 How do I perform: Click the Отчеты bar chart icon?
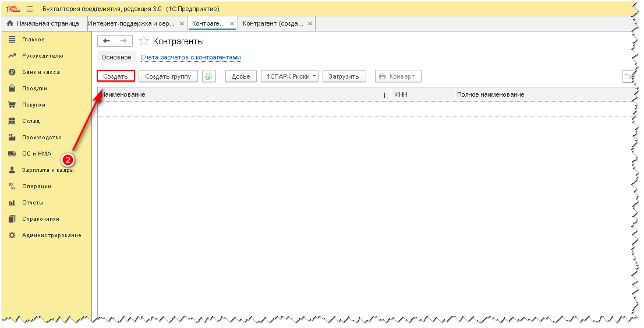tap(12, 203)
